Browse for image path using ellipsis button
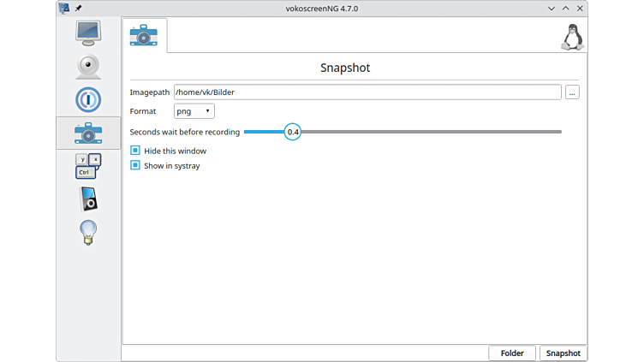The height and width of the screenshot is (362, 644). click(572, 92)
